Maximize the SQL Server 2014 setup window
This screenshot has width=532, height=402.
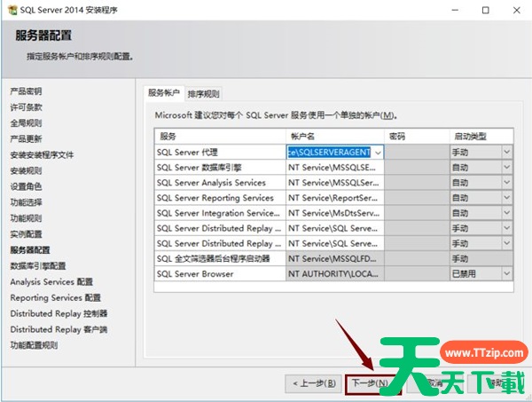click(x=486, y=10)
